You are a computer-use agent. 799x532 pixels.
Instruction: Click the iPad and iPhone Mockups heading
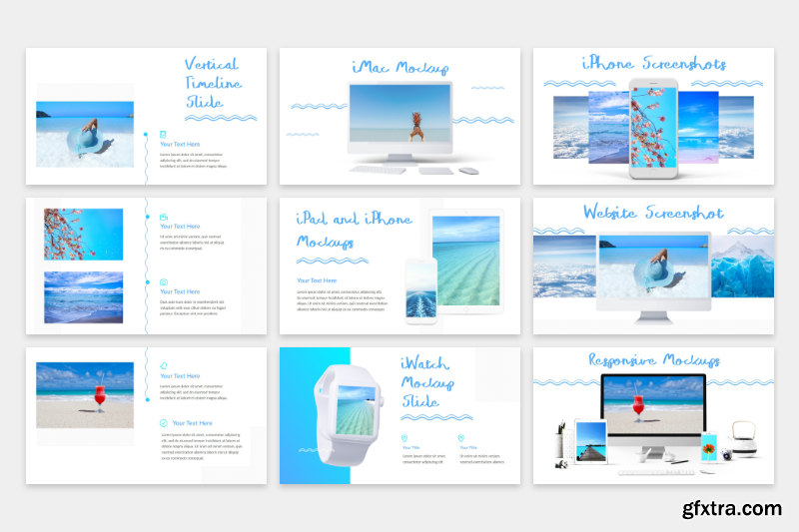click(340, 230)
